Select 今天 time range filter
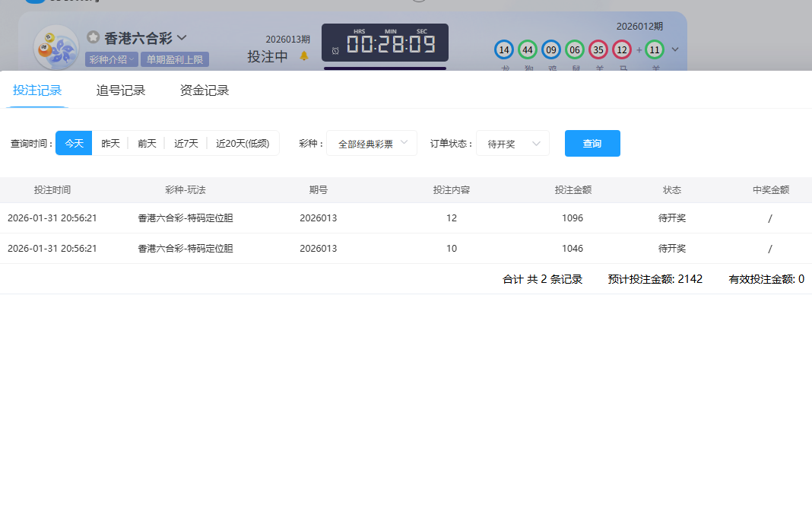 tap(74, 143)
